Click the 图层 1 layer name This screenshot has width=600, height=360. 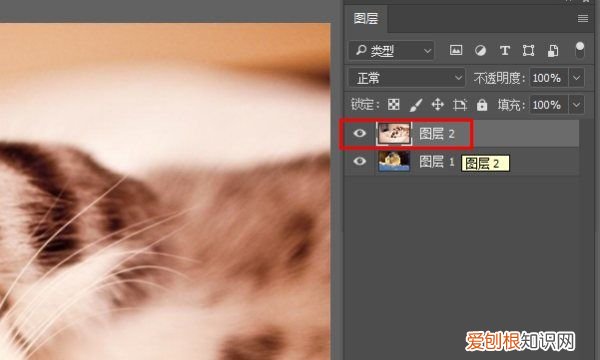[x=437, y=162]
